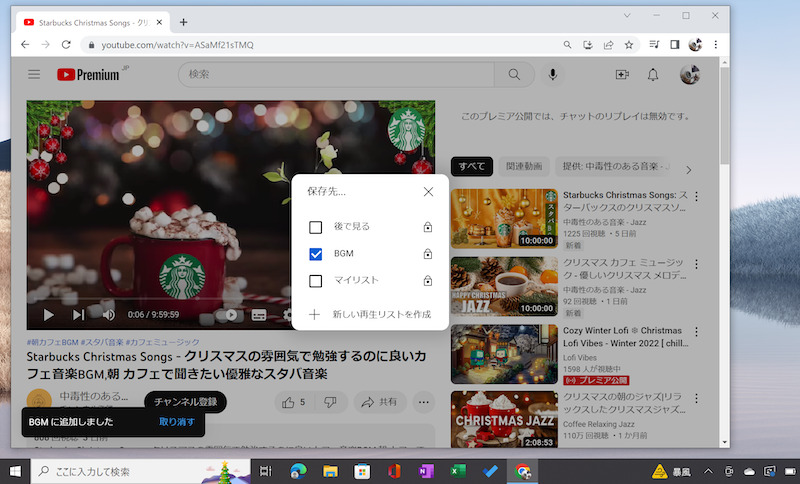Image resolution: width=800 pixels, height=484 pixels.
Task: Uncheck the BGM playlist checkbox
Action: pyautogui.click(x=316, y=254)
